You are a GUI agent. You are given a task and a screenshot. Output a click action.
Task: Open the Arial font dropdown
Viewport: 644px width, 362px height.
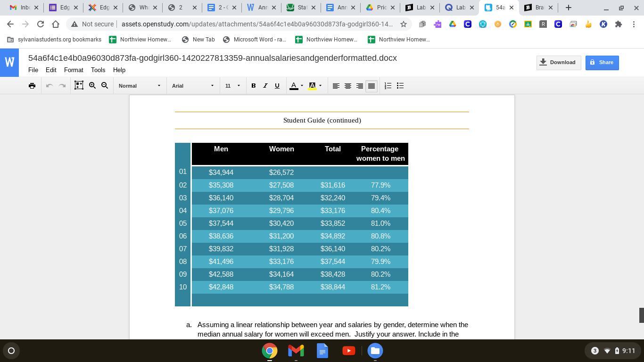pyautogui.click(x=193, y=86)
